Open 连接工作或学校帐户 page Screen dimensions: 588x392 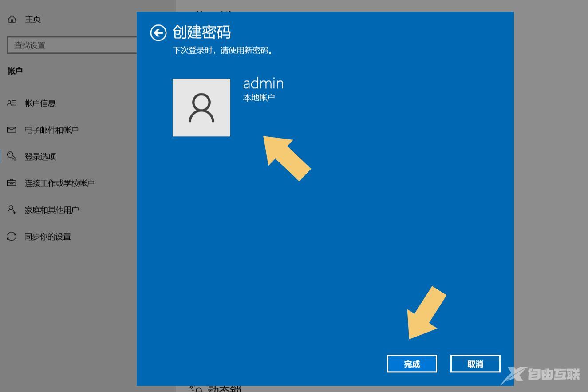59,183
